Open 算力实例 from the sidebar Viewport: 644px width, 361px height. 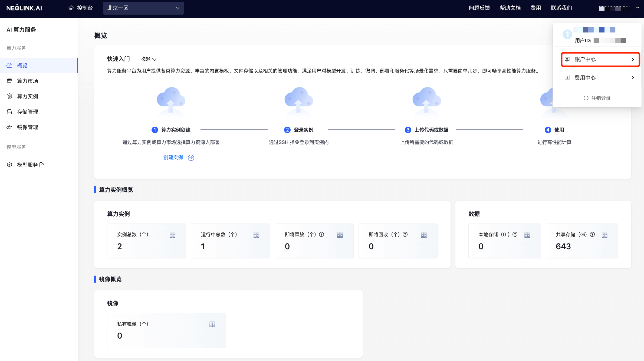27,96
